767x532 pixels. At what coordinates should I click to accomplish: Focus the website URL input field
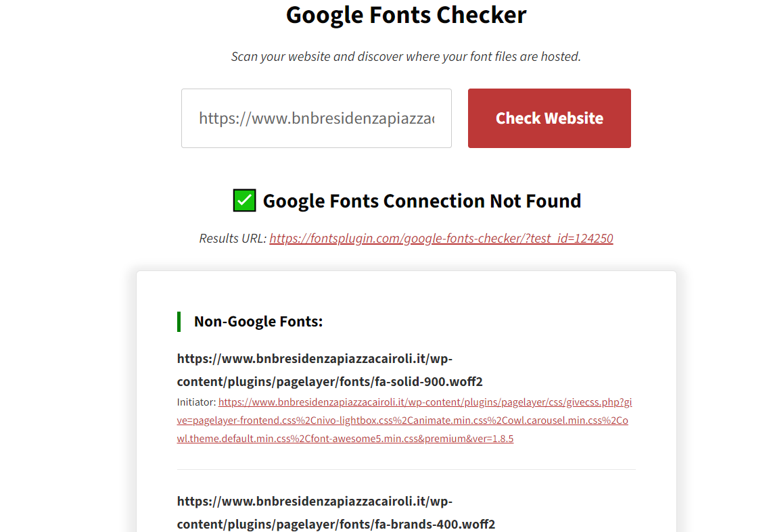[317, 118]
